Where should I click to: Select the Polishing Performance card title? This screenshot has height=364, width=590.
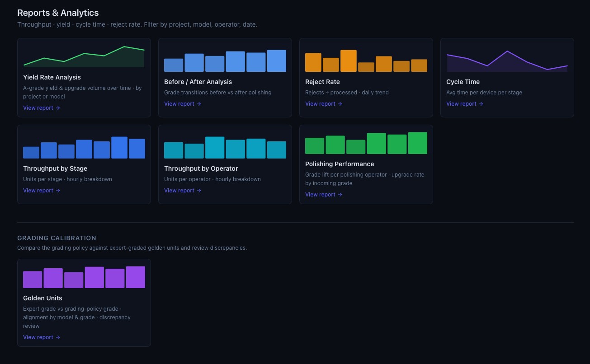[340, 164]
